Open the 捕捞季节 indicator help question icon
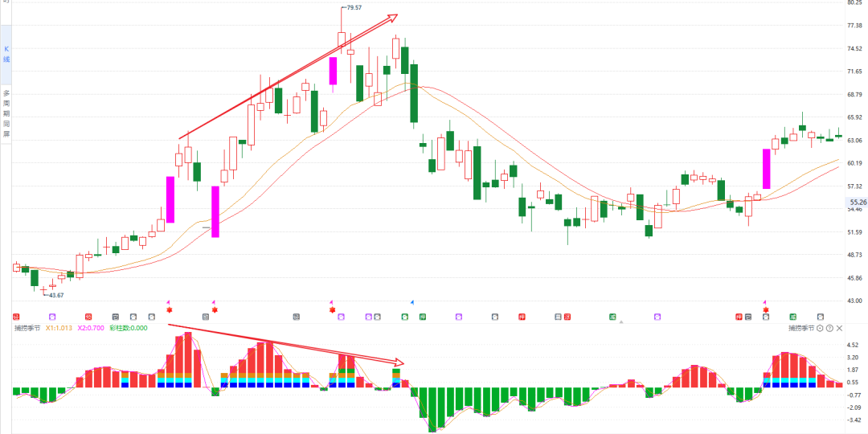 pyautogui.click(x=829, y=328)
